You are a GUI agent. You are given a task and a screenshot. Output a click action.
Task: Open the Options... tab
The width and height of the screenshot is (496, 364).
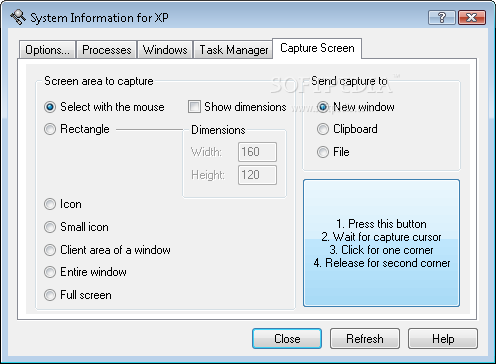47,50
